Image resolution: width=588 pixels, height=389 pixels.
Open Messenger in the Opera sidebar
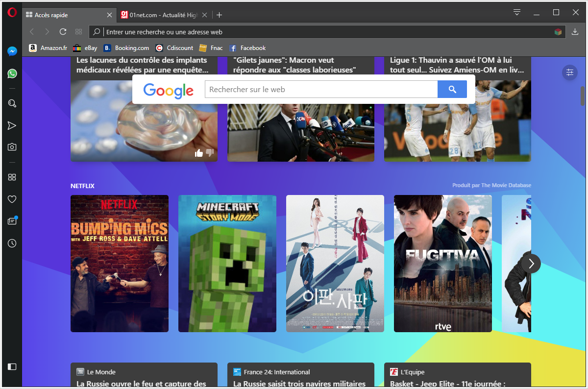tap(12, 51)
